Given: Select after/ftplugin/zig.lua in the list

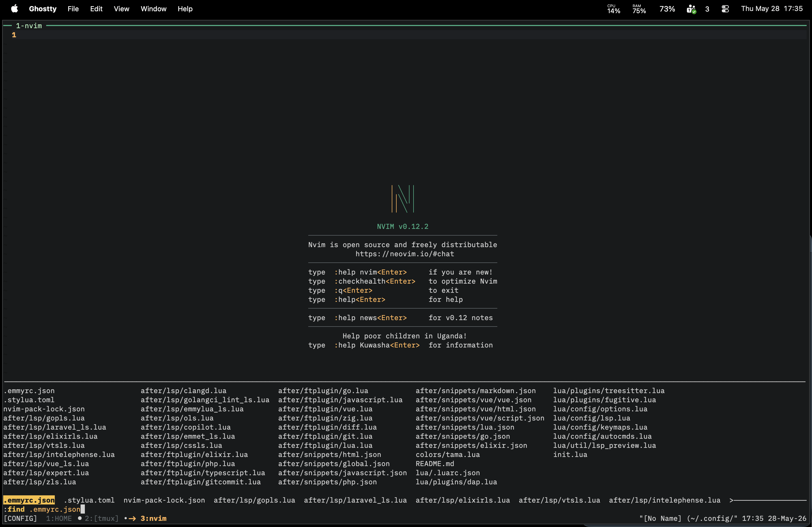Looking at the screenshot, I should point(325,418).
